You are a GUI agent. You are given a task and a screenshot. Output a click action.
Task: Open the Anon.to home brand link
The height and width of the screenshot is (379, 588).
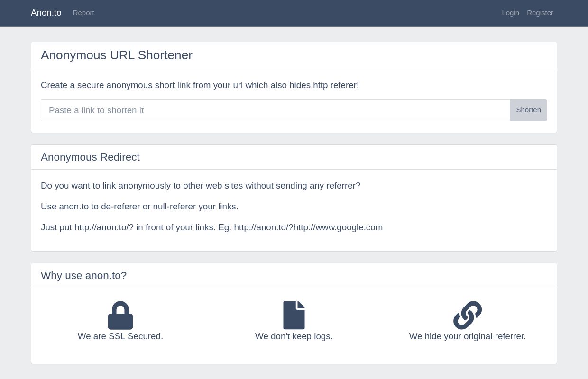tap(46, 13)
